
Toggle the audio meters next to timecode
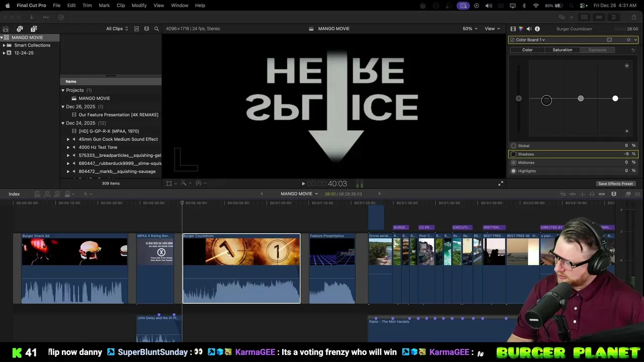360,184
